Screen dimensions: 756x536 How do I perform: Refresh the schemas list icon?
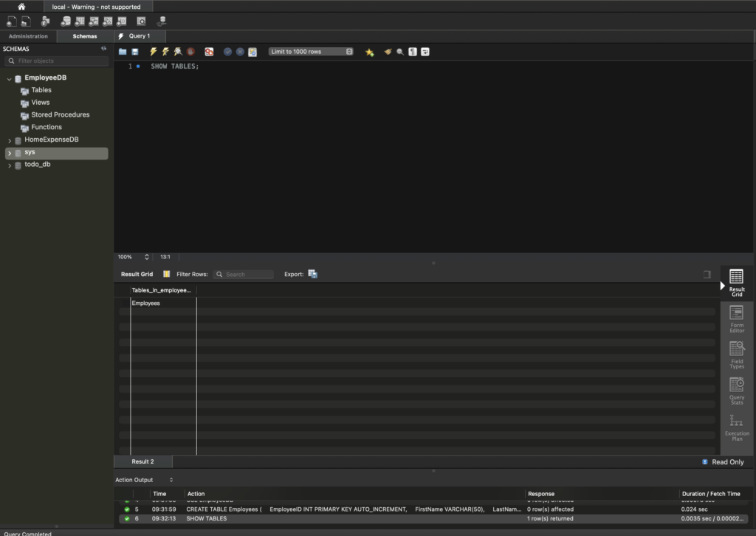coord(104,49)
